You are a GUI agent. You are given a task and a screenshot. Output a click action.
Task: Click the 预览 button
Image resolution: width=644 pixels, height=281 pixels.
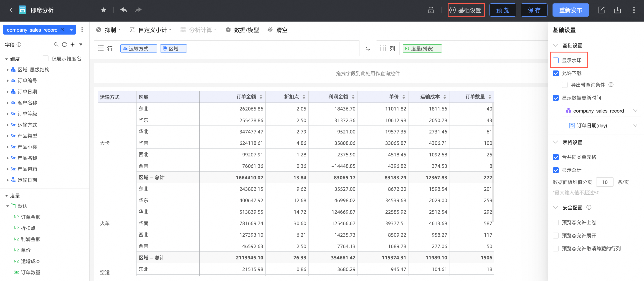coord(502,10)
